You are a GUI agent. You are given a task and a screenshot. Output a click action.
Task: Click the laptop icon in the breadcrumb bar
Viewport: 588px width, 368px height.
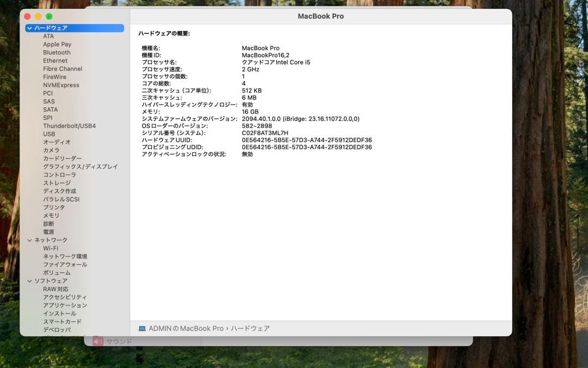coord(142,328)
